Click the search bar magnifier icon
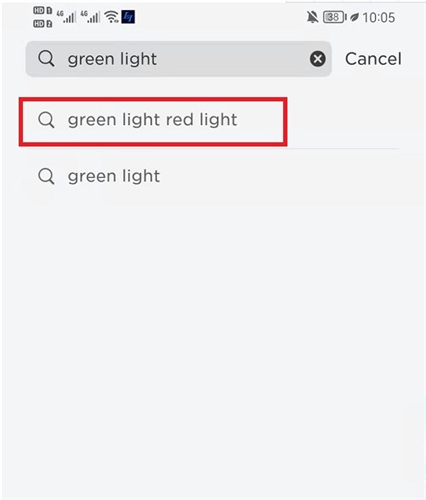The width and height of the screenshot is (426, 500). [46, 59]
